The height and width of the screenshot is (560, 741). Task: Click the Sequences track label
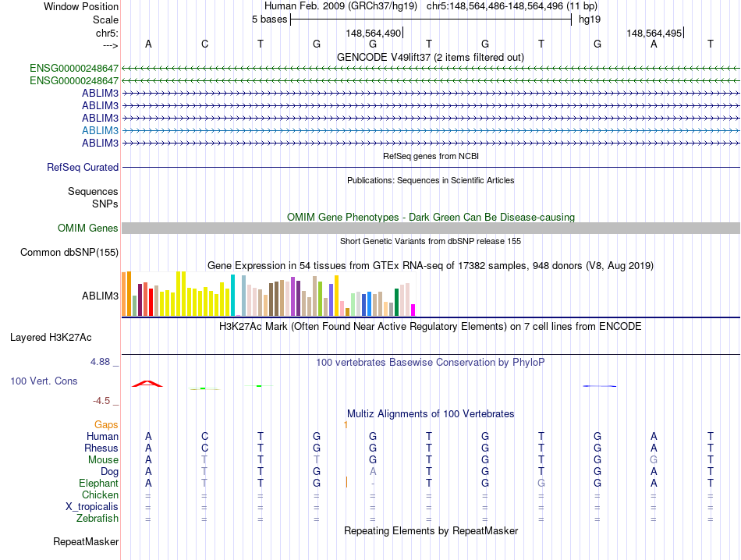pyautogui.click(x=93, y=191)
